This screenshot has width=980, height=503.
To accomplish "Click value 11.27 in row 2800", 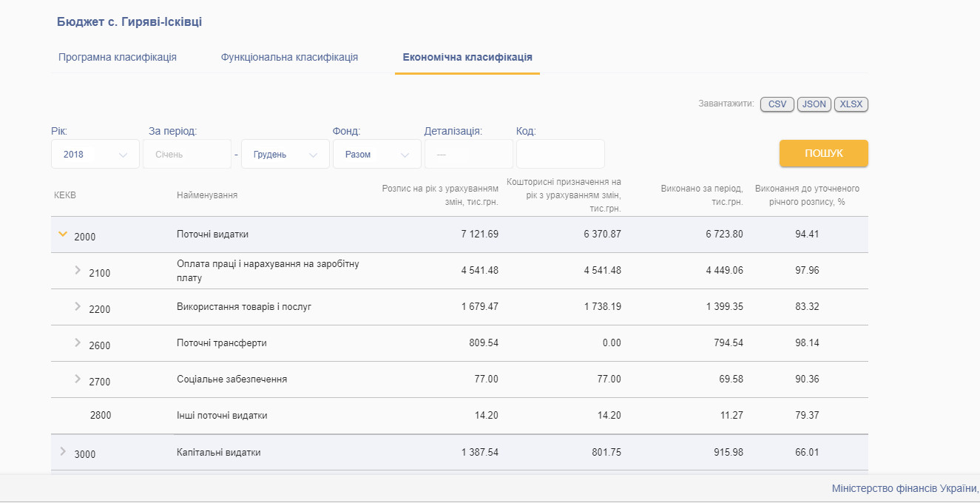I will pos(731,416).
